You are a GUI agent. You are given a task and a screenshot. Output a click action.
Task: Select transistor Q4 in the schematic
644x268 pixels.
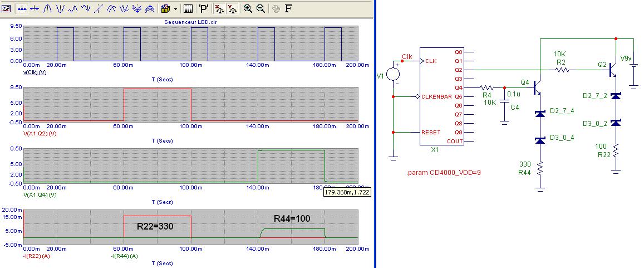[x=537, y=87]
